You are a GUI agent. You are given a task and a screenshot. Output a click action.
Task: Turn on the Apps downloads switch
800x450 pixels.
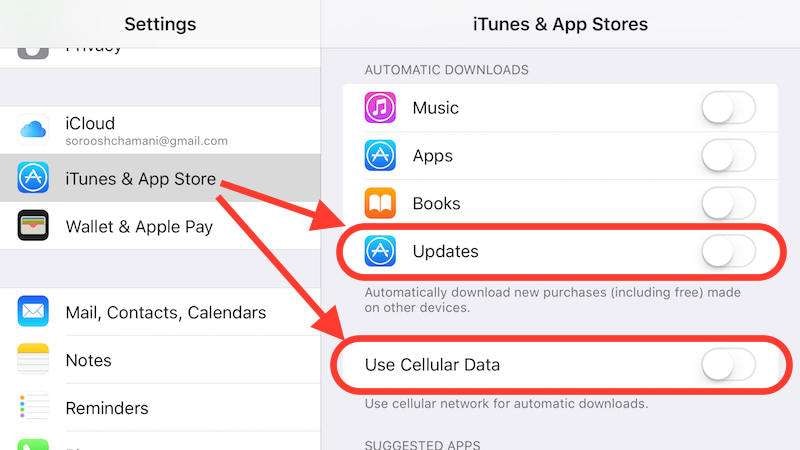coord(728,156)
